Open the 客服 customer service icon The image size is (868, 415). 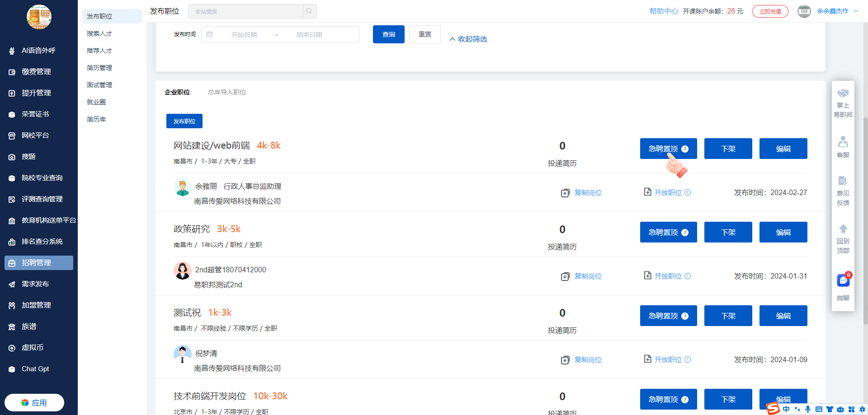[843, 142]
